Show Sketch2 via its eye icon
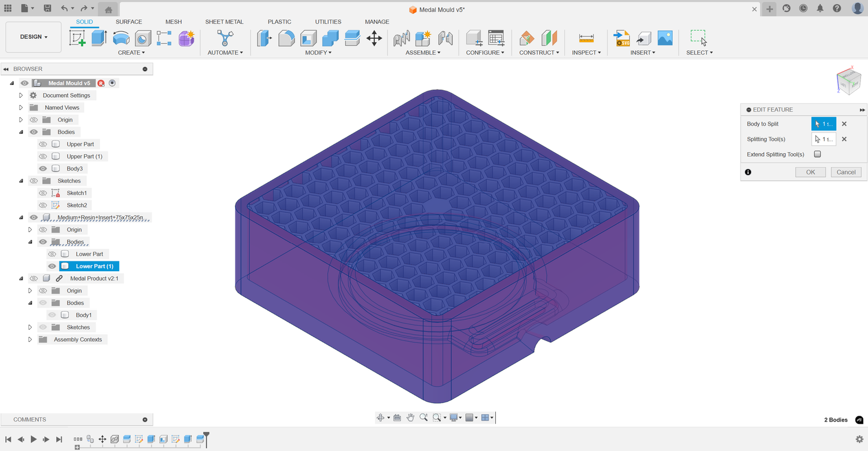This screenshot has width=868, height=451. pyautogui.click(x=43, y=205)
